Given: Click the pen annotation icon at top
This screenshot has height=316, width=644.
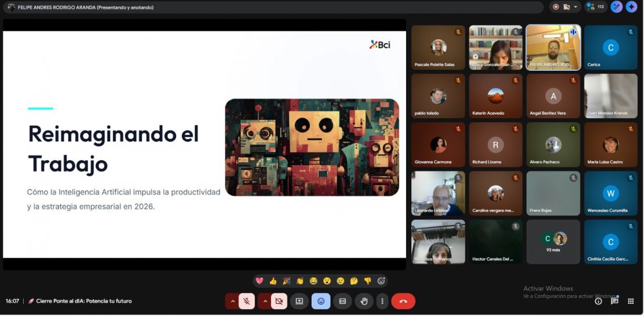Looking at the screenshot, I should (616, 7).
